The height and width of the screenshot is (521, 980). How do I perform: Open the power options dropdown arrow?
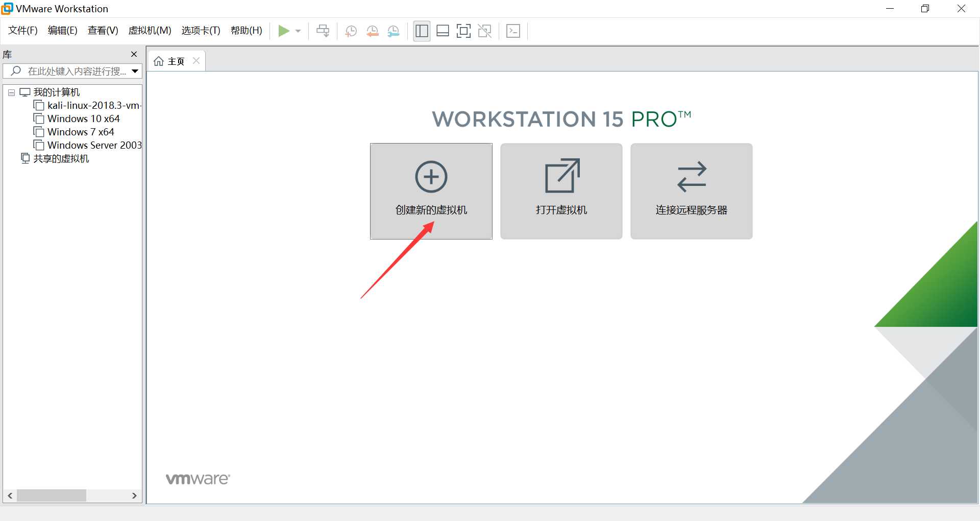[298, 31]
